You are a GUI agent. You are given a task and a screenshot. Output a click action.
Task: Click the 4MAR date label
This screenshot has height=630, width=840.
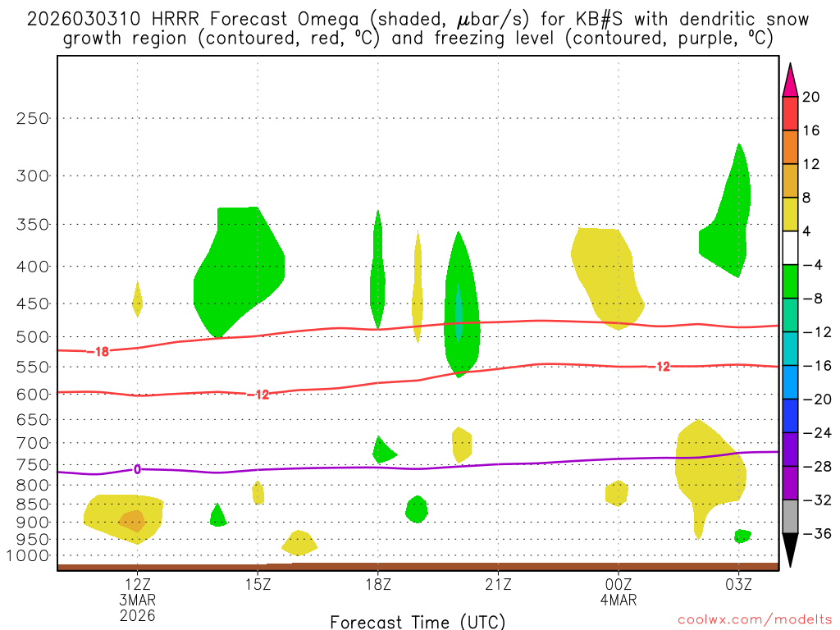[619, 600]
